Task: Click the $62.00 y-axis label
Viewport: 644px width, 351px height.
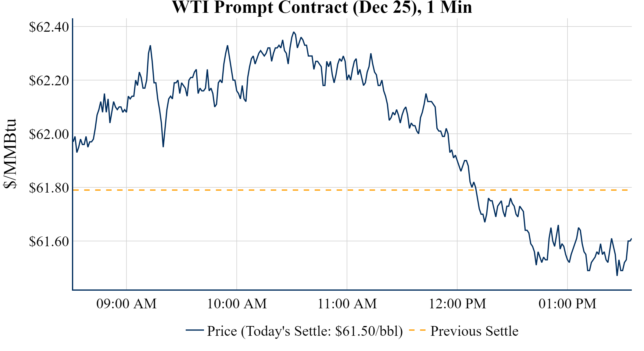Action: 49,134
